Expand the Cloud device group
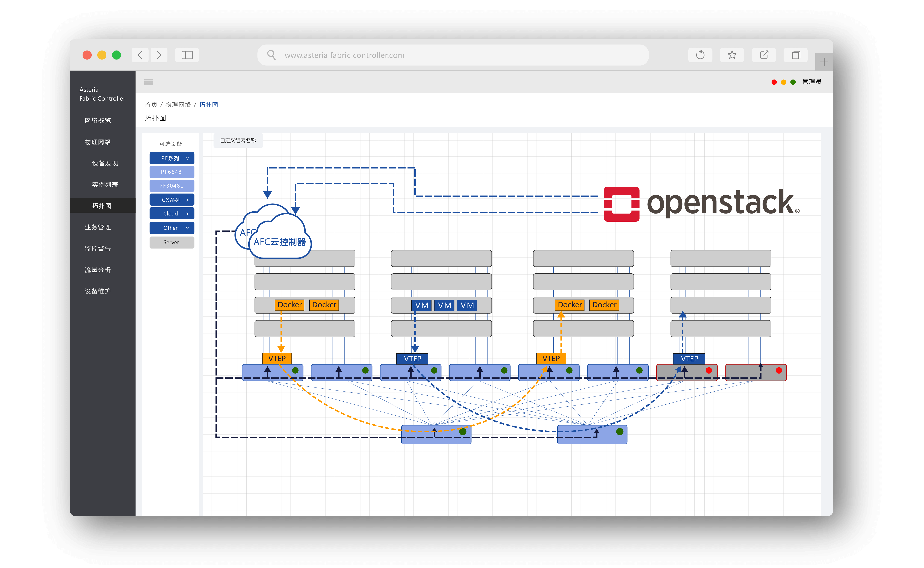 click(x=172, y=214)
